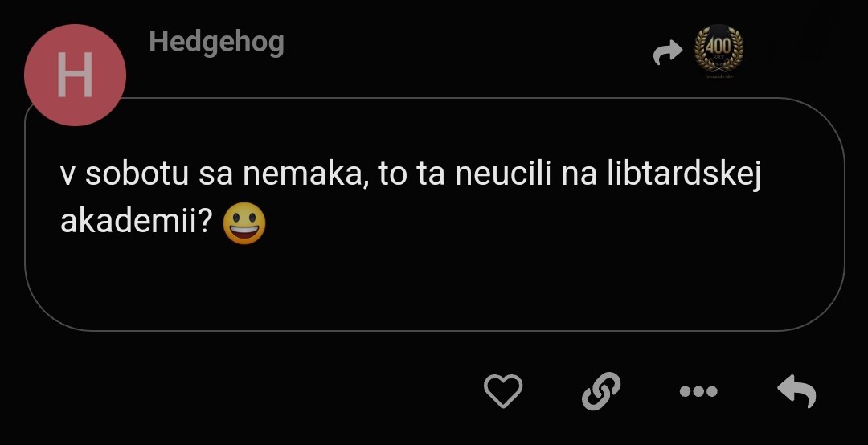This screenshot has height=445, width=868.
Task: Copy the comment link via chain icon
Action: tap(601, 390)
